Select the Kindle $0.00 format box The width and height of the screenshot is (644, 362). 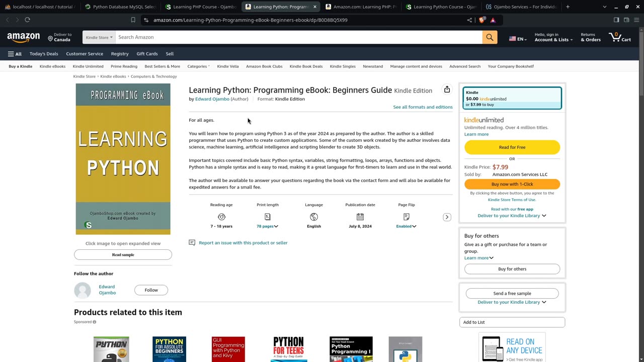tap(512, 98)
